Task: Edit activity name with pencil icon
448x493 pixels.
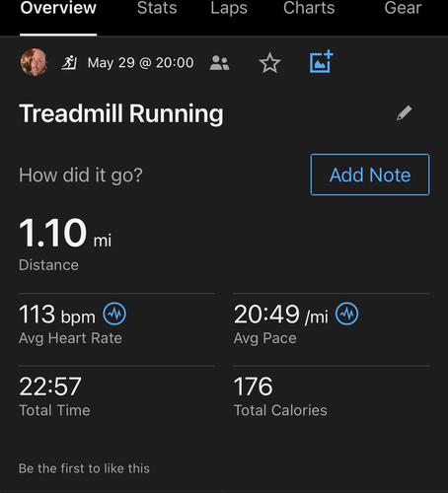Action: [405, 113]
